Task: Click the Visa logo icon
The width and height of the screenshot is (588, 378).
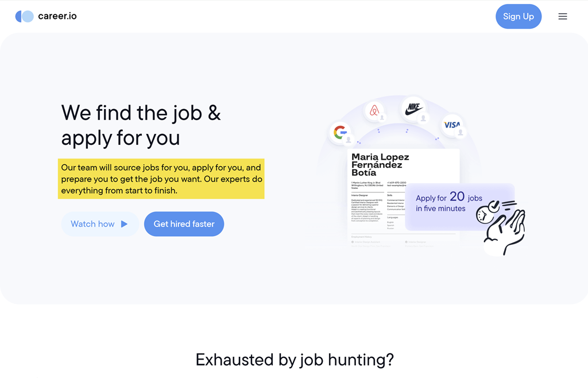Action: click(452, 125)
